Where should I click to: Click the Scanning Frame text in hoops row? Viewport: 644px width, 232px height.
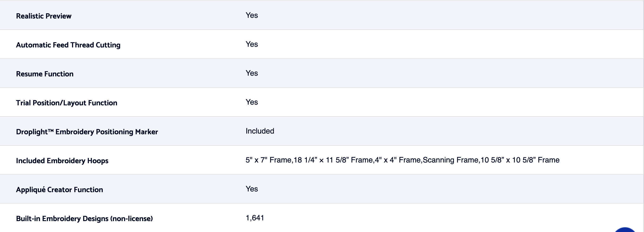451,160
